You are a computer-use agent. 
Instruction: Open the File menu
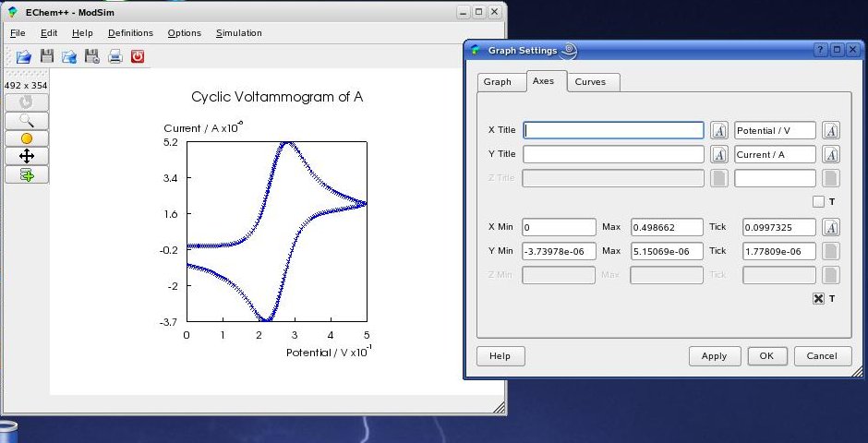[18, 33]
